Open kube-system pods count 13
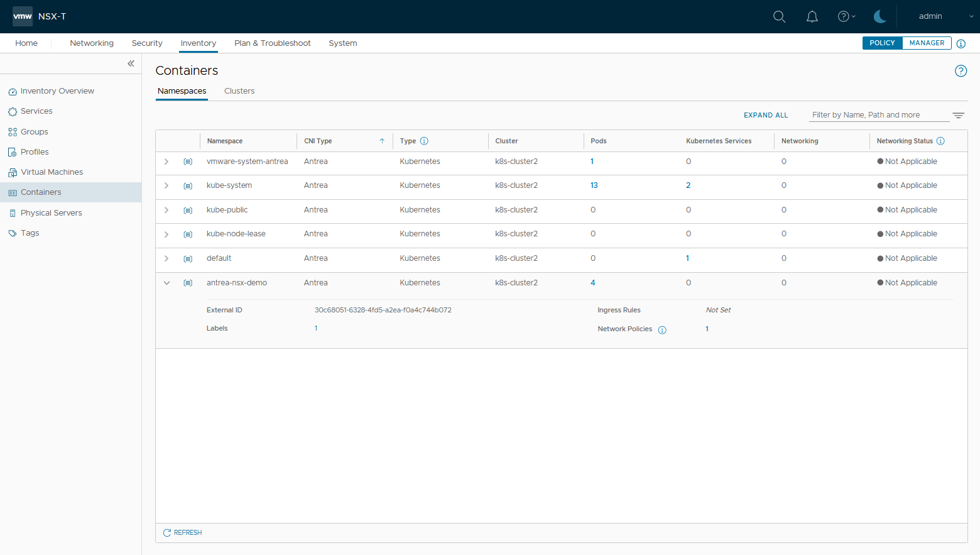This screenshot has width=980, height=555. click(x=594, y=185)
